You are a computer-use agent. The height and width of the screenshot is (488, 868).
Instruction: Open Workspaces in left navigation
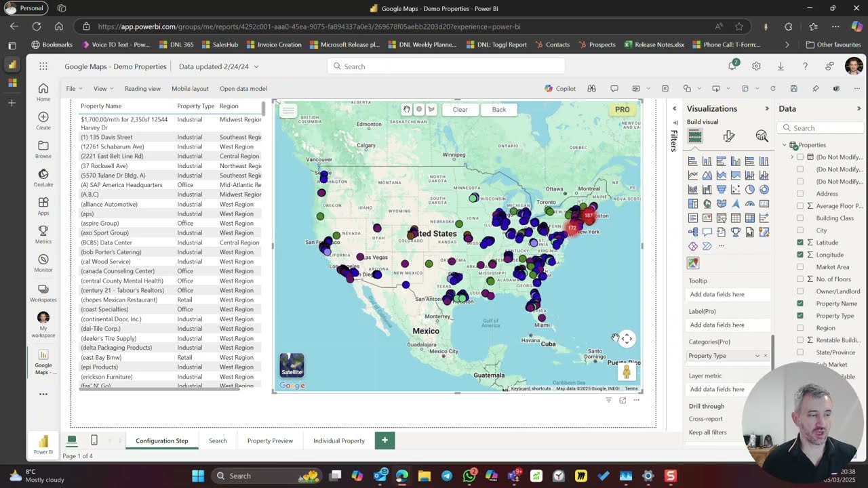43,292
